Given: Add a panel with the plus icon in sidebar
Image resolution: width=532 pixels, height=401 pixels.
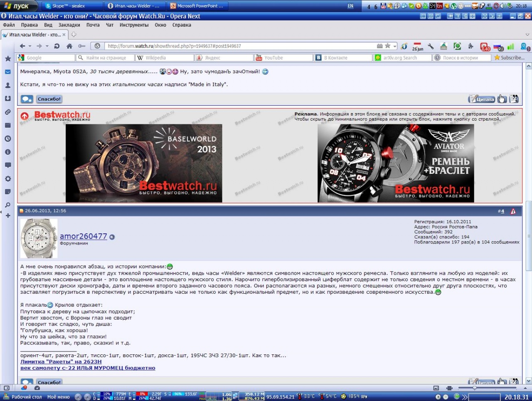Looking at the screenshot, I should click(x=8, y=215).
